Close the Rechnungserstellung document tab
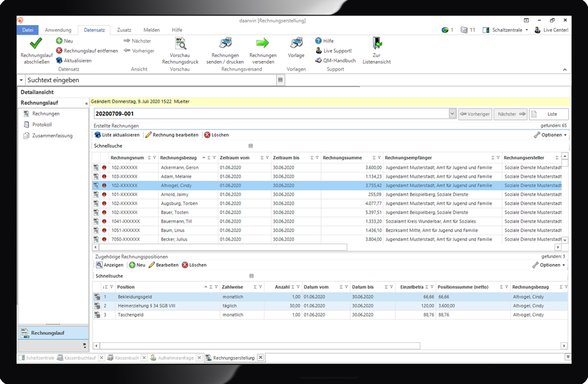This screenshot has height=384, width=588. (261, 358)
